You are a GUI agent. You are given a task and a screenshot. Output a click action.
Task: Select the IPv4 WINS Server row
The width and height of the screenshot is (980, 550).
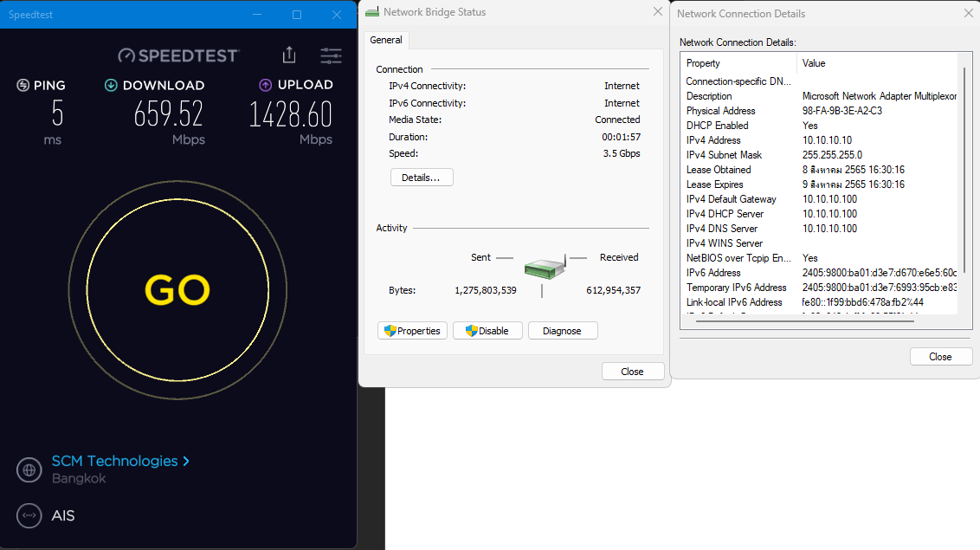coord(819,243)
